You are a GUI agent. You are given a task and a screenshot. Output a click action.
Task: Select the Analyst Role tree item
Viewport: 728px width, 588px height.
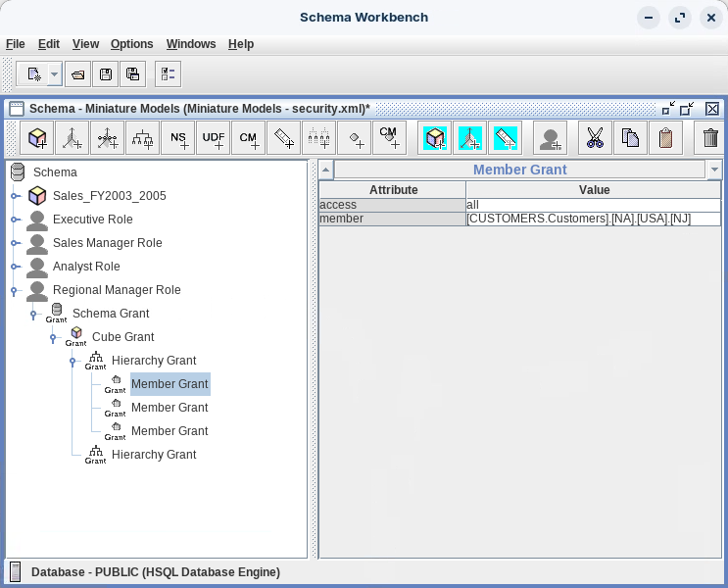[86, 267]
